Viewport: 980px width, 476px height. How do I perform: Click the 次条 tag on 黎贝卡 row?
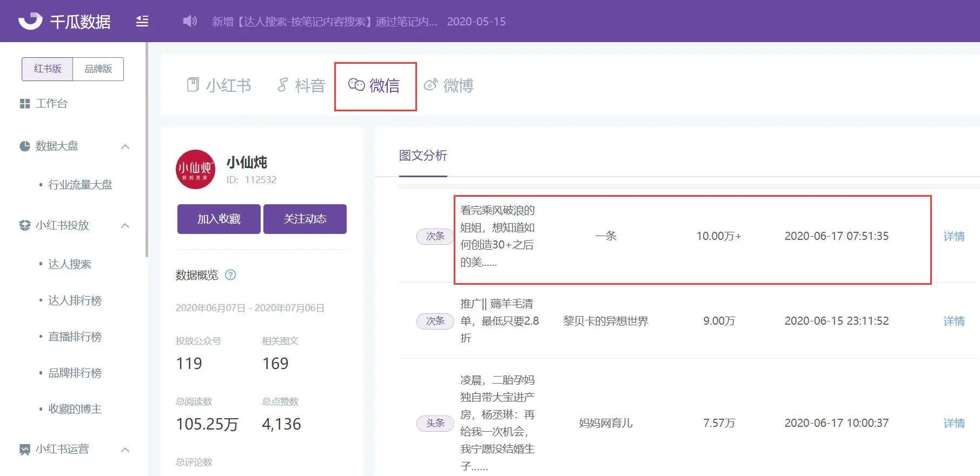[x=435, y=321]
